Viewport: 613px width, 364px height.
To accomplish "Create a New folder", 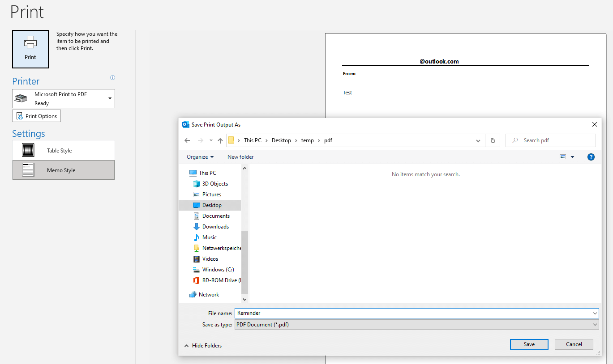I will pyautogui.click(x=240, y=157).
